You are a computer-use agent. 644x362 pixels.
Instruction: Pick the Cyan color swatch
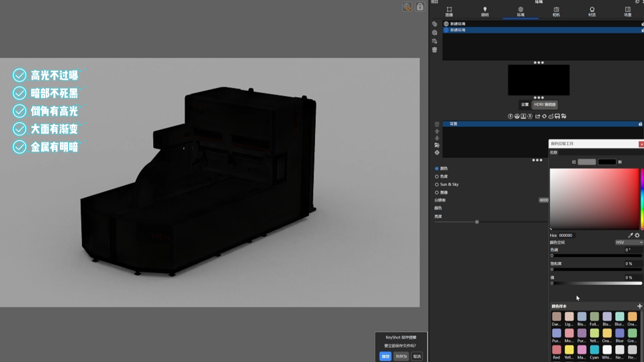pyautogui.click(x=594, y=350)
